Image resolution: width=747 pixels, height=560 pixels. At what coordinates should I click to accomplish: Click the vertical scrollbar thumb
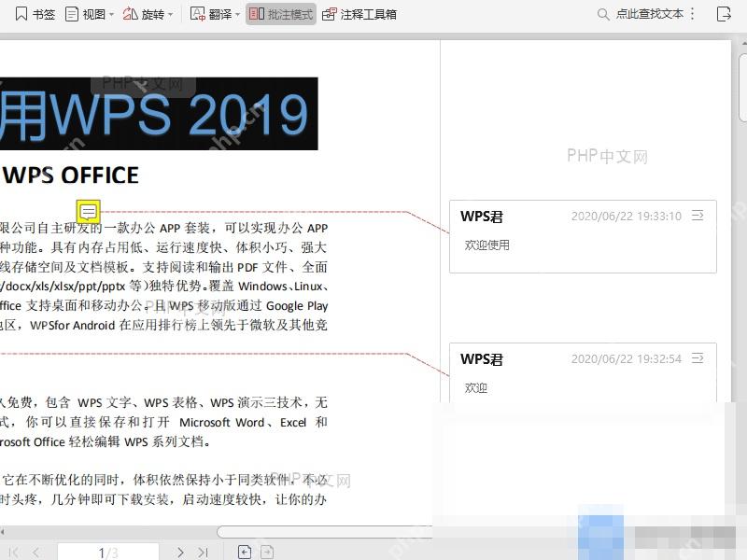742,87
